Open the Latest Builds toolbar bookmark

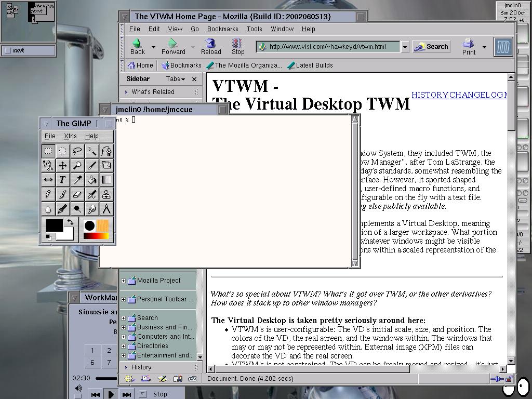click(x=310, y=65)
